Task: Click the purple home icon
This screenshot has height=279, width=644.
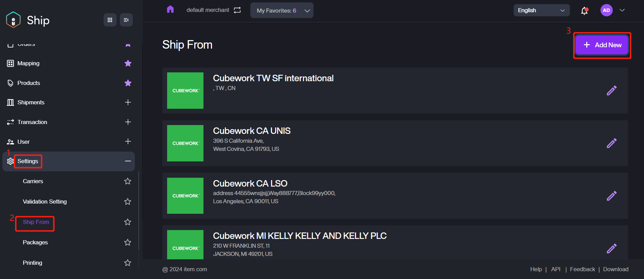Action: click(x=170, y=10)
